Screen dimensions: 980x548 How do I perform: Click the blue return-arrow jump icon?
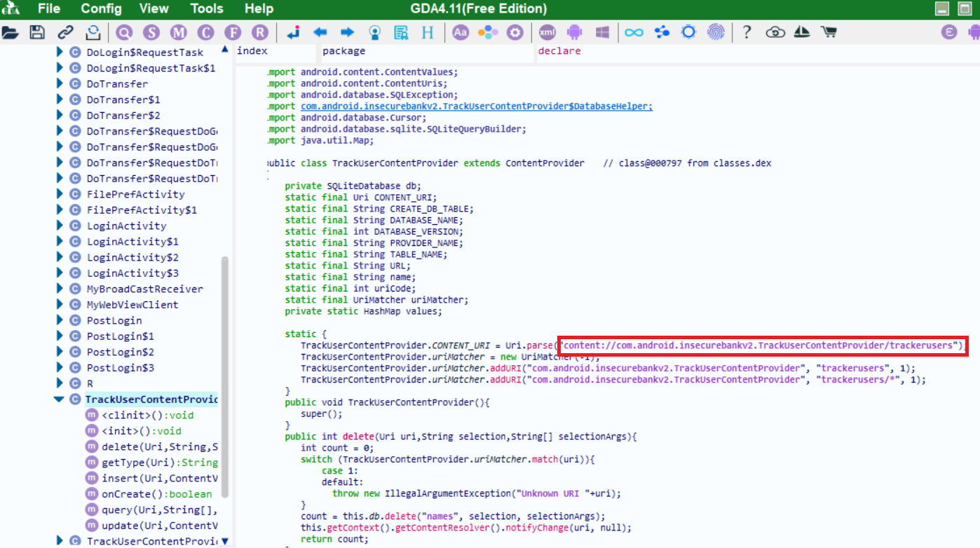[x=294, y=32]
